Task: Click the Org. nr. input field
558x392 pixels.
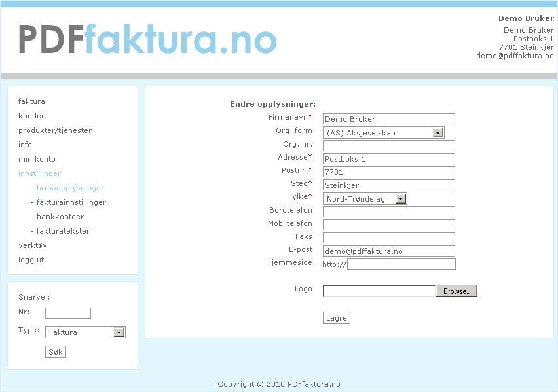Action: click(389, 145)
